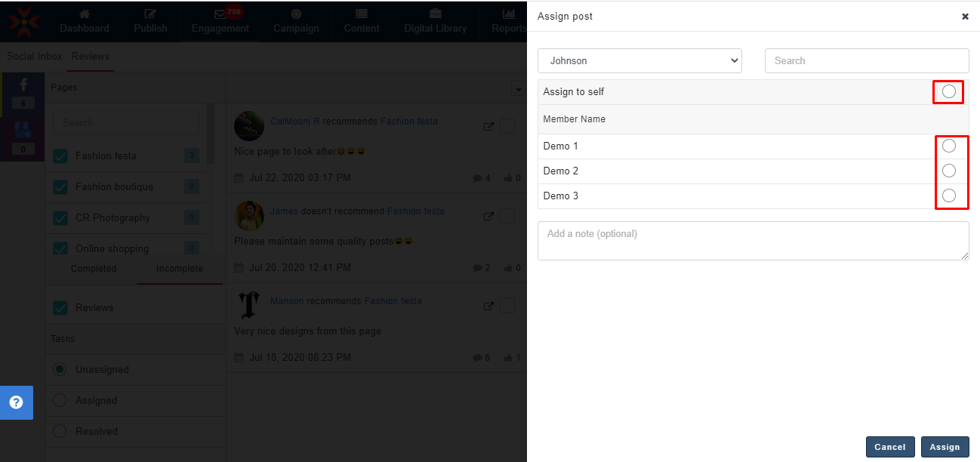Screen dimensions: 980x462
Task: Click the Dashboard home icon
Action: [x=85, y=14]
